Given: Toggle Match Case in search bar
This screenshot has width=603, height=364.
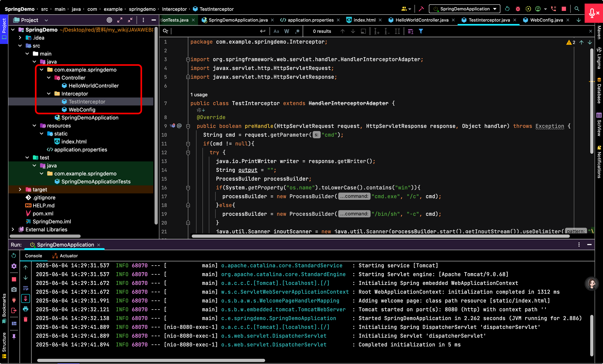Looking at the screenshot, I should (276, 31).
